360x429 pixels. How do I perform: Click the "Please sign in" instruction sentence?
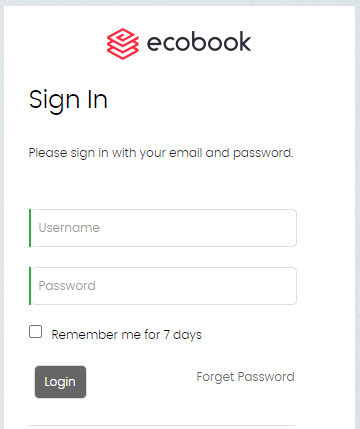[161, 153]
